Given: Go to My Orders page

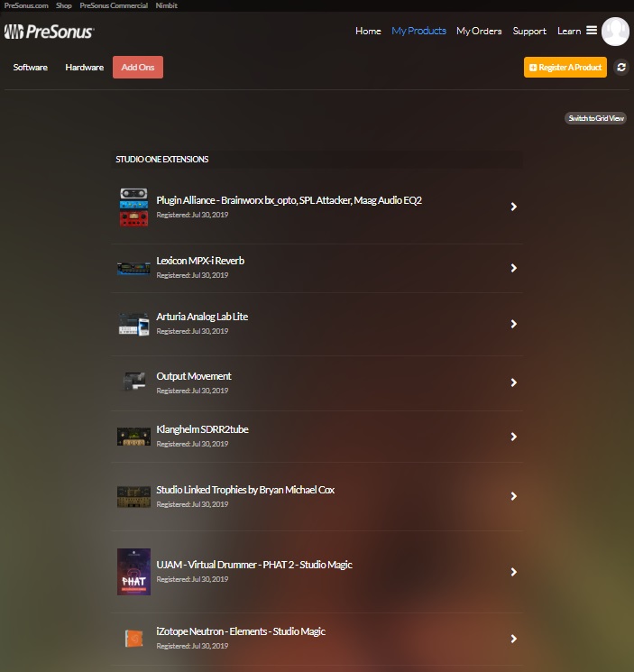Looking at the screenshot, I should pos(479,31).
